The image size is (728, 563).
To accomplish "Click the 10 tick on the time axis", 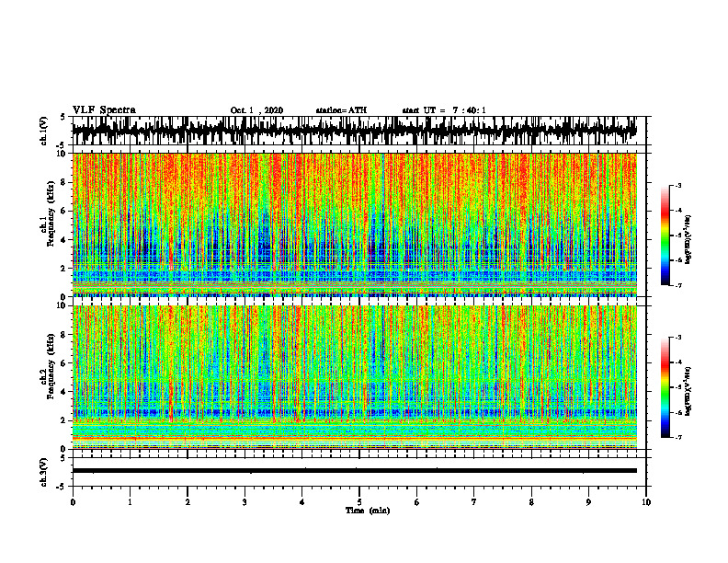I will point(646,502).
